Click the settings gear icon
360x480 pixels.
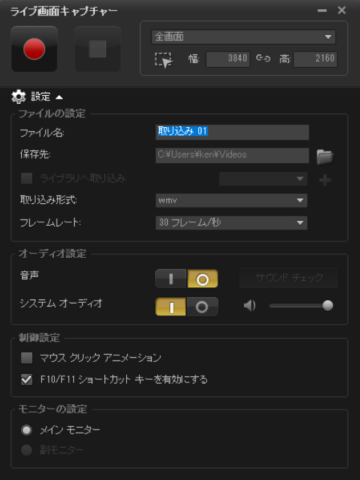(x=19, y=97)
